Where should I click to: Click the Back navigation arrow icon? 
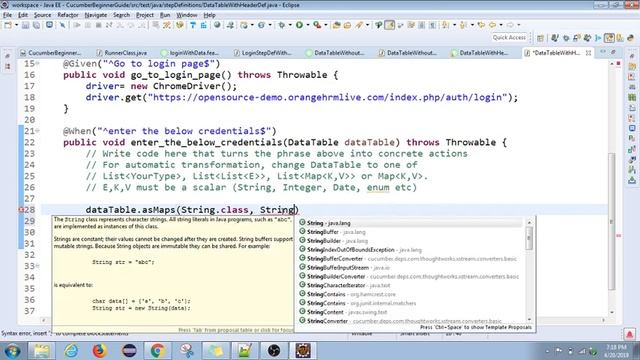pos(492,25)
